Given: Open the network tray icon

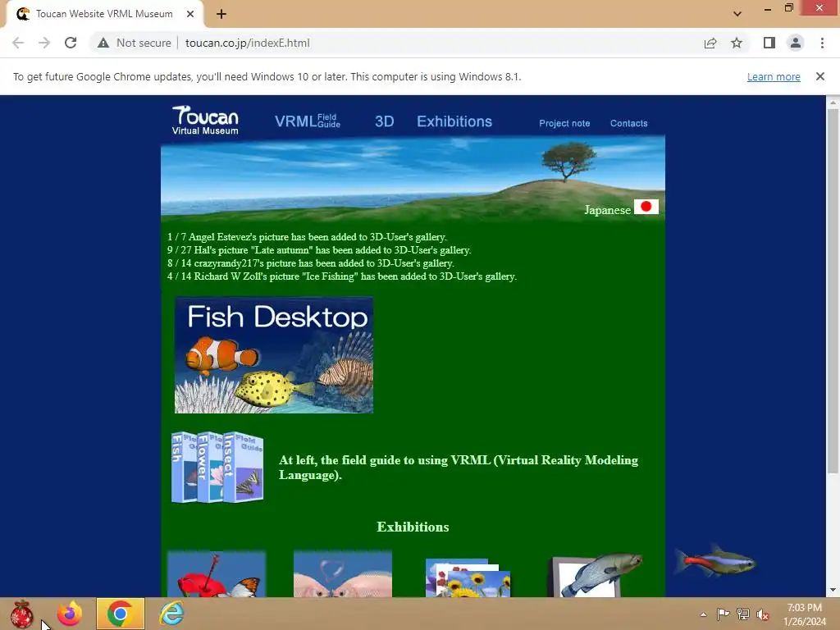Looking at the screenshot, I should tap(743, 614).
